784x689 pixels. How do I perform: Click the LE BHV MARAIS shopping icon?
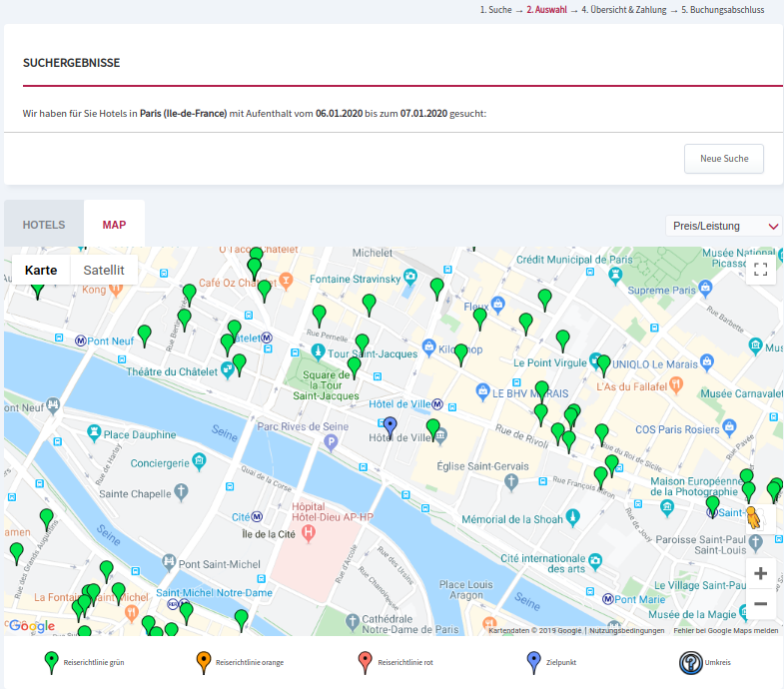[482, 391]
